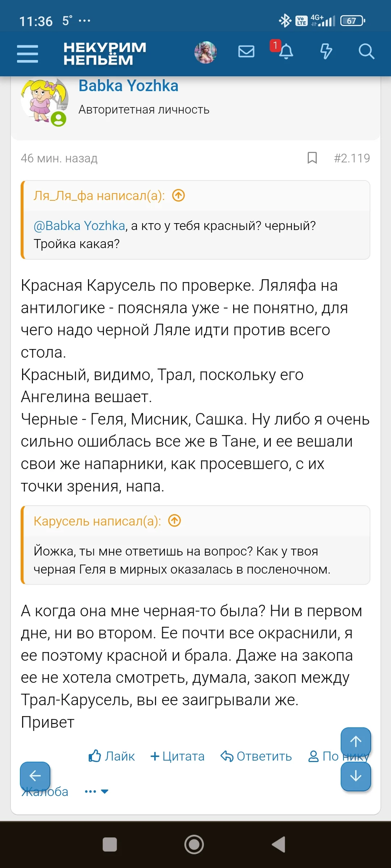
Task: Open Babka Yozhka's profile name link
Action: pos(129,86)
